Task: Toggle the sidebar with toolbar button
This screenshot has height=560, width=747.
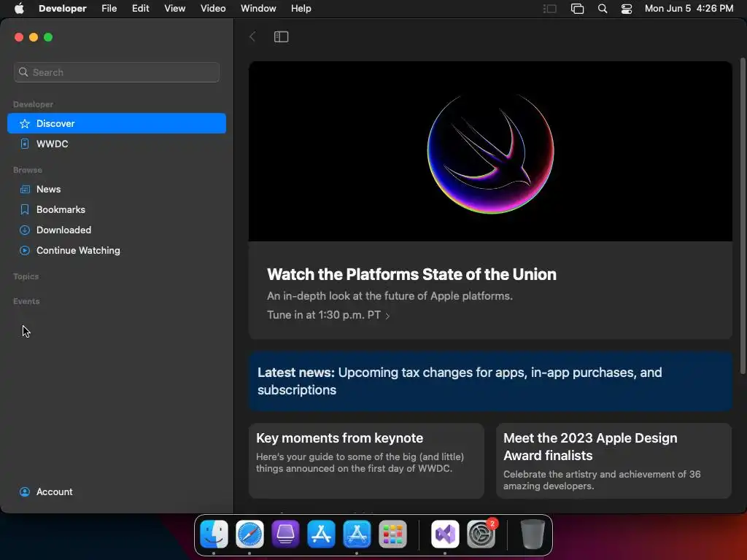Action: (x=281, y=36)
